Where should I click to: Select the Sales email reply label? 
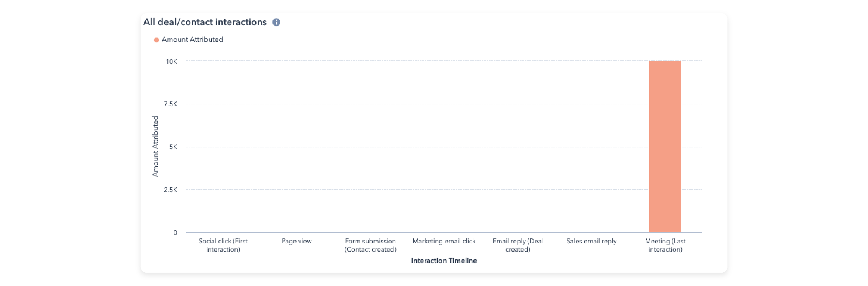point(591,241)
